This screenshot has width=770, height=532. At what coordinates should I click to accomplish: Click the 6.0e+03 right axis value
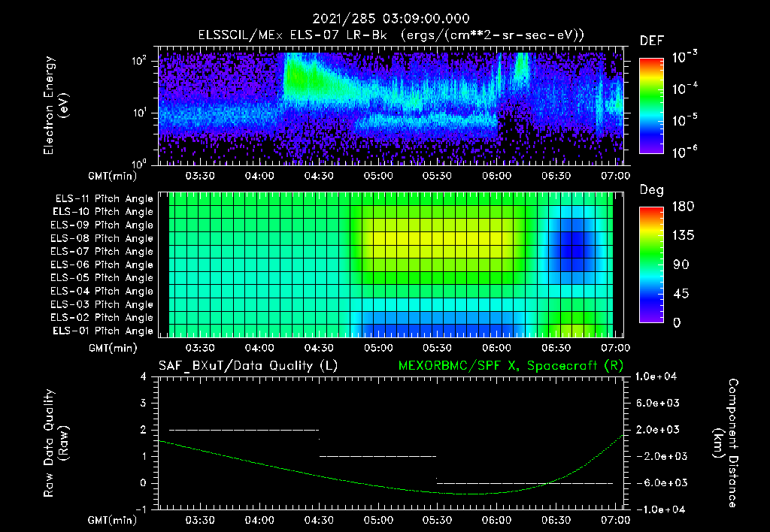pos(657,404)
